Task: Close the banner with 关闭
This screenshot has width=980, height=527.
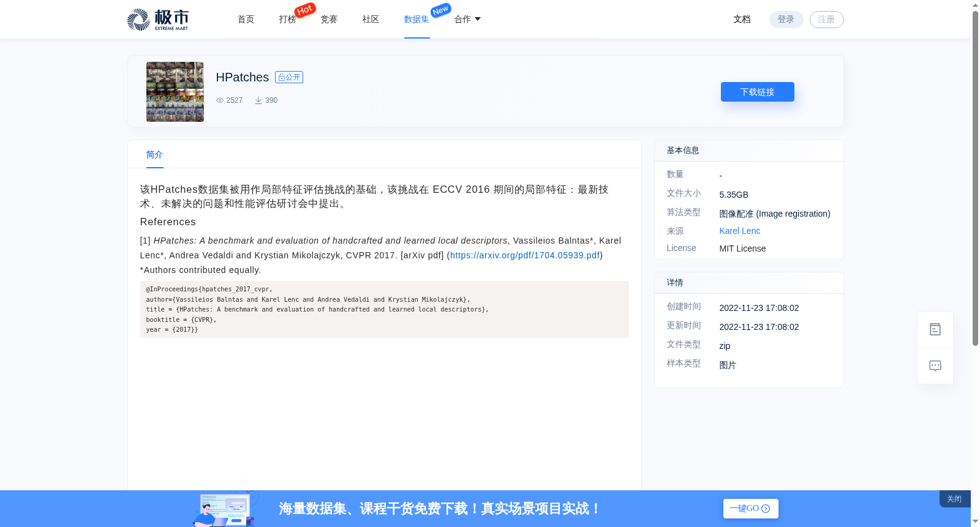Action: (x=954, y=499)
